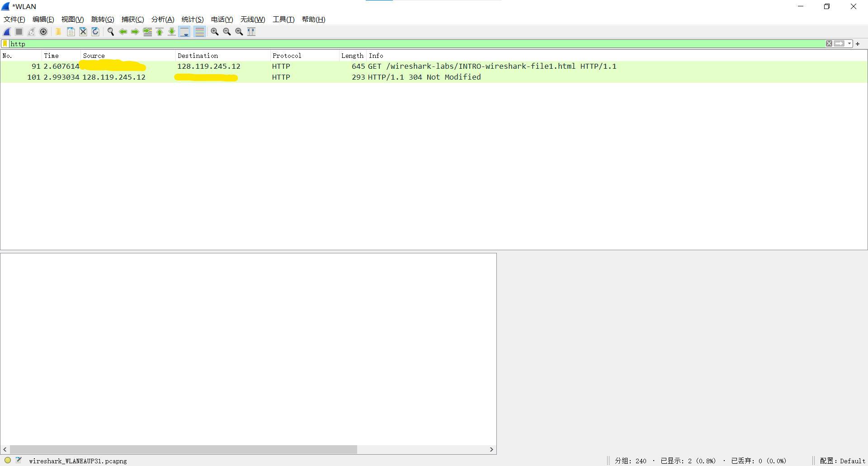Open the 文件(F) menu
This screenshot has height=466, width=868.
tap(14, 19)
